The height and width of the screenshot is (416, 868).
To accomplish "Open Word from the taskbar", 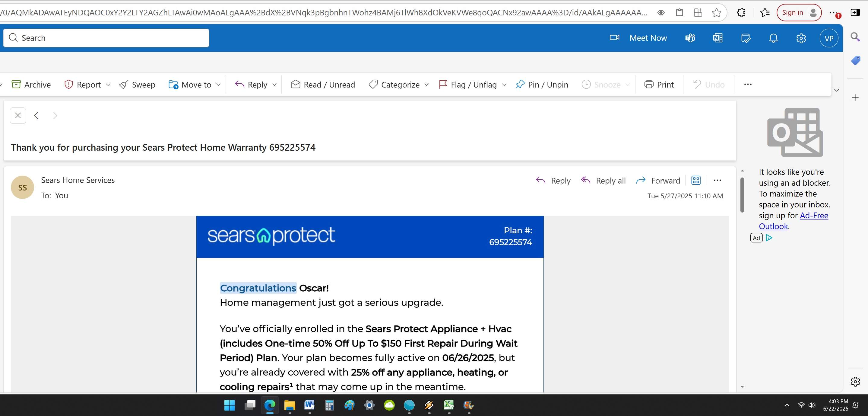I will (x=309, y=405).
